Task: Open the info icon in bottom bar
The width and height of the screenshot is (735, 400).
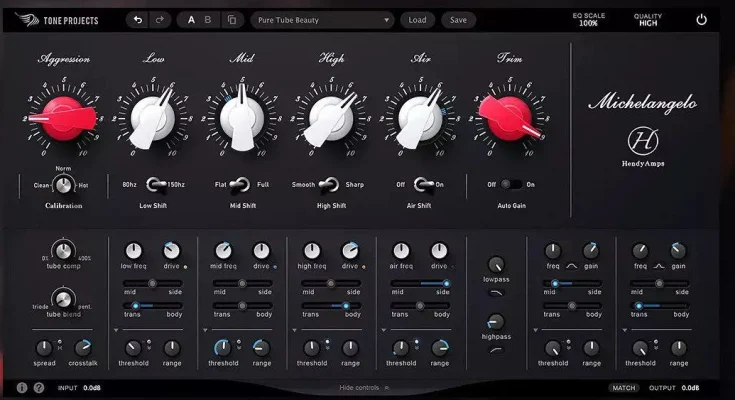Action: 22,387
